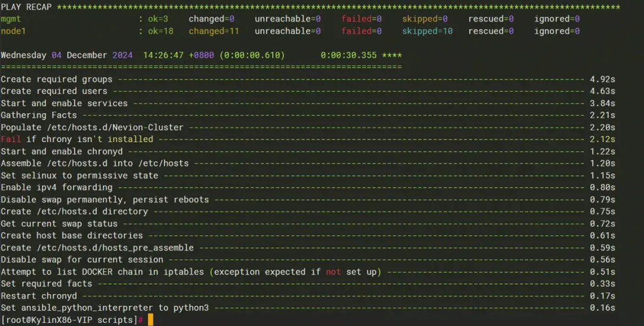The width and height of the screenshot is (644, 326).
Task: Click the 'Restart chronyd' task line
Action: tap(308, 296)
